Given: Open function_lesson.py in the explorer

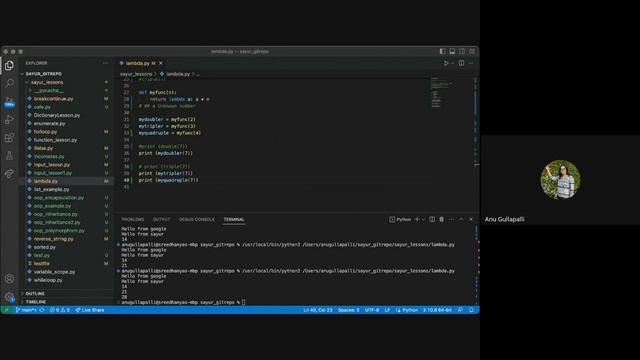Looking at the screenshot, I should pyautogui.click(x=55, y=140).
